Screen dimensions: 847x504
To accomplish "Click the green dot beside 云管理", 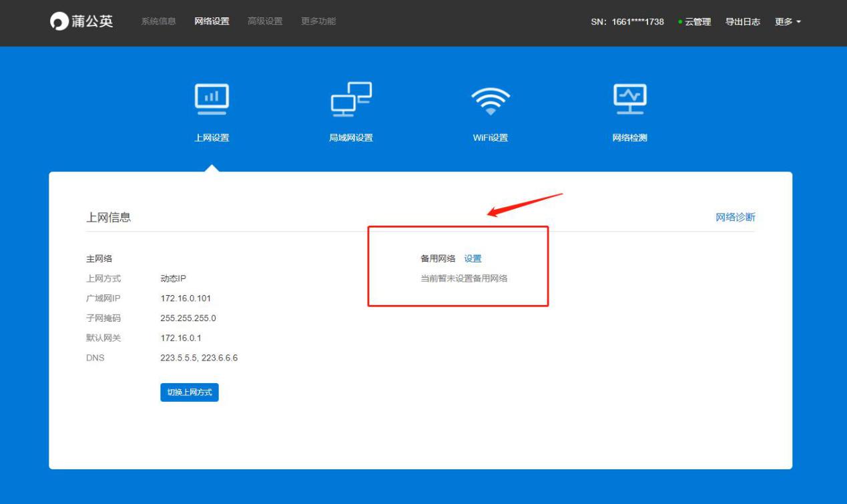I will (681, 22).
